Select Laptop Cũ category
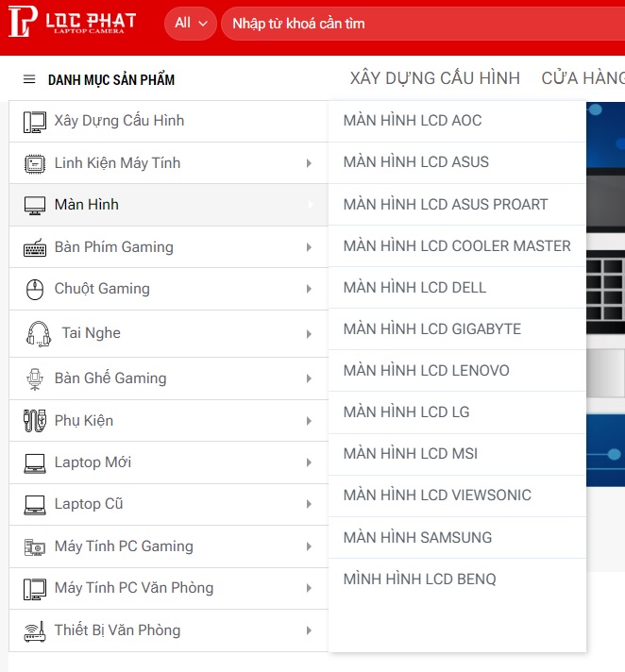This screenshot has width=625, height=672. point(168,504)
